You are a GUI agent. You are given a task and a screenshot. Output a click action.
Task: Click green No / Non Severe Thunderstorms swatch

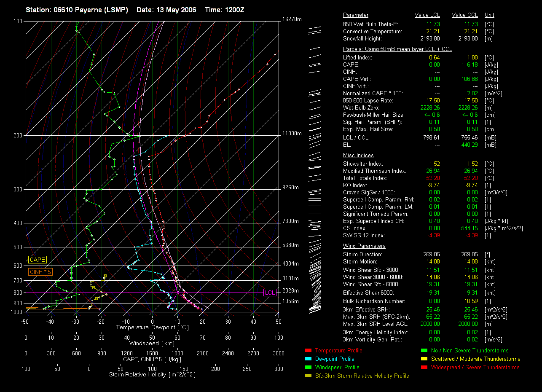click(x=424, y=350)
